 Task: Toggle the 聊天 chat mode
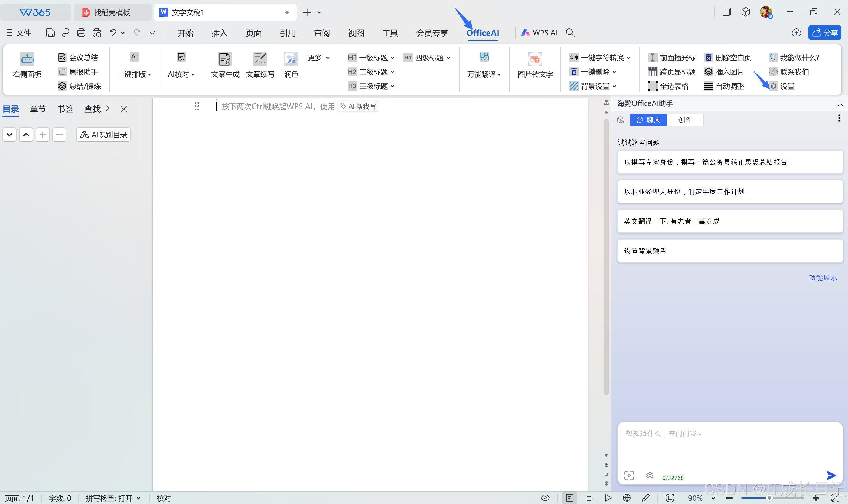(x=648, y=120)
